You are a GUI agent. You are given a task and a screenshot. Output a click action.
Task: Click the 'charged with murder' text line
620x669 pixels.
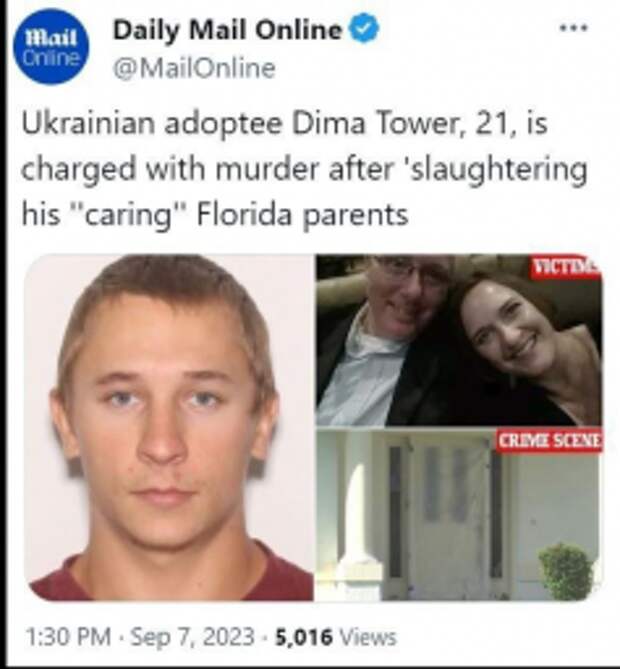[x=304, y=170]
